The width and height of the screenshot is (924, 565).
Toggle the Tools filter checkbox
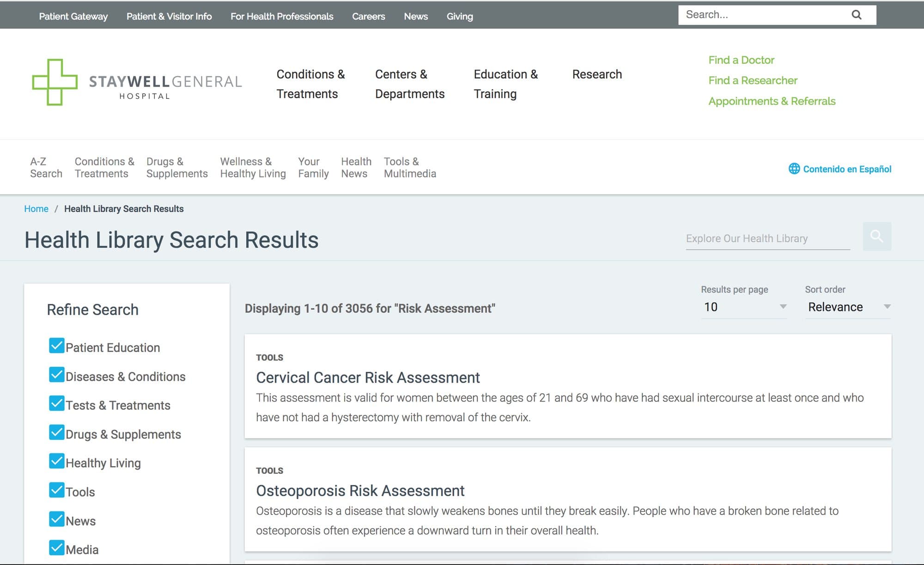[56, 490]
